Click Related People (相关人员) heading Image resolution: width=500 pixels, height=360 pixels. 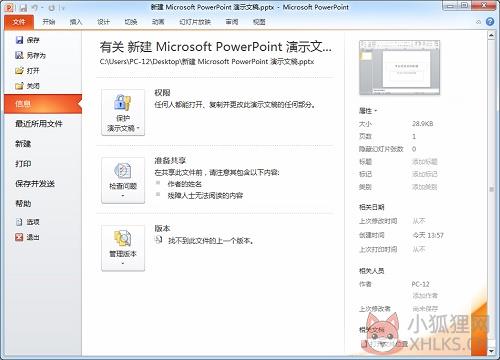pos(371,271)
